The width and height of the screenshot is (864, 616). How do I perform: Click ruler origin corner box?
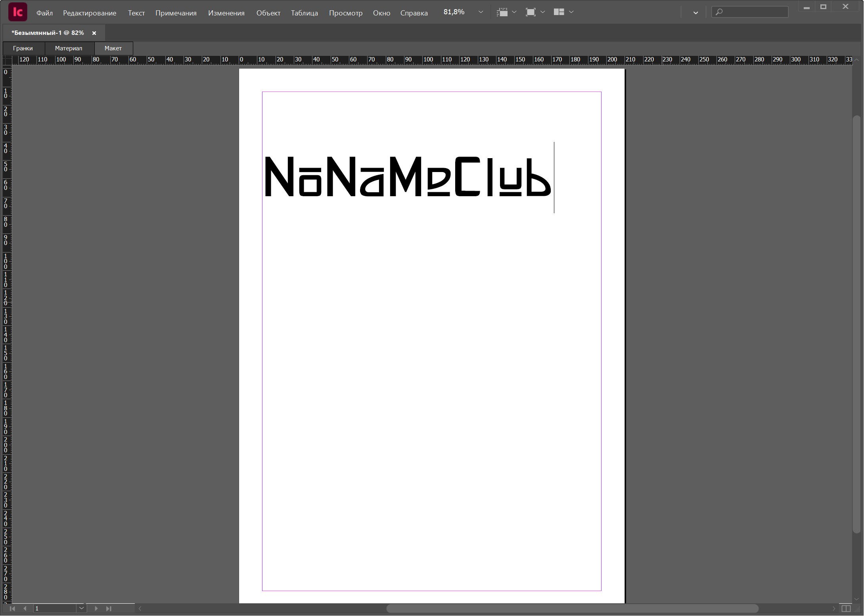(x=7, y=60)
